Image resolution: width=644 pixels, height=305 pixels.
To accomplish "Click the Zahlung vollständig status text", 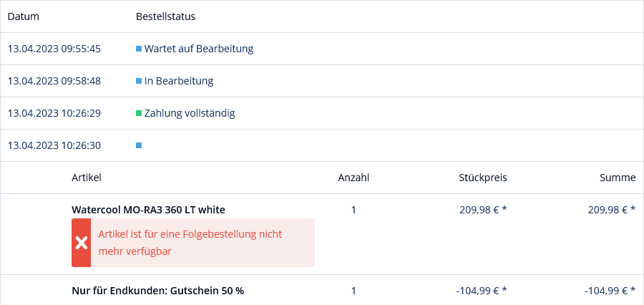I will point(189,113).
